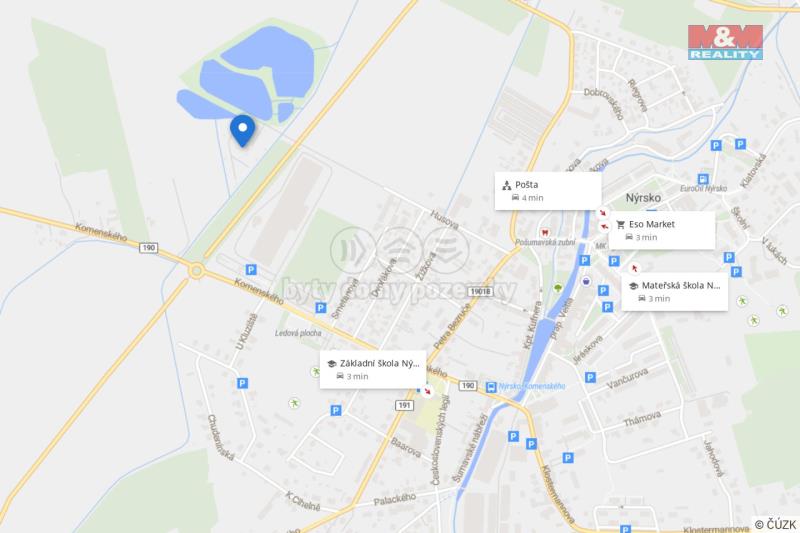Click the M&M Reality logo
This screenshot has width=800, height=533.
725,42
